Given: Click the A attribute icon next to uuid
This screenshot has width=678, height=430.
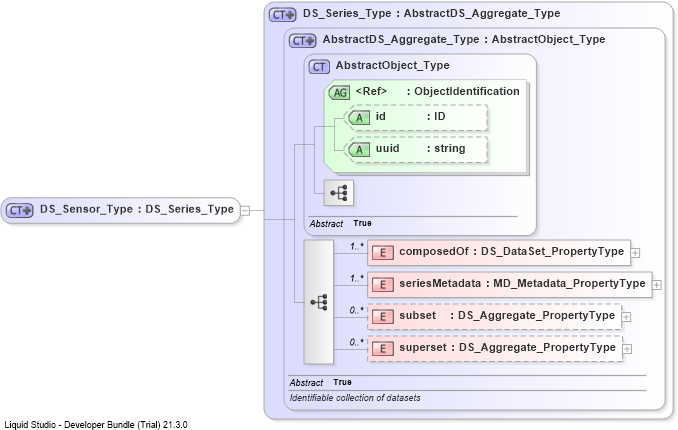Looking at the screenshot, I should (359, 150).
